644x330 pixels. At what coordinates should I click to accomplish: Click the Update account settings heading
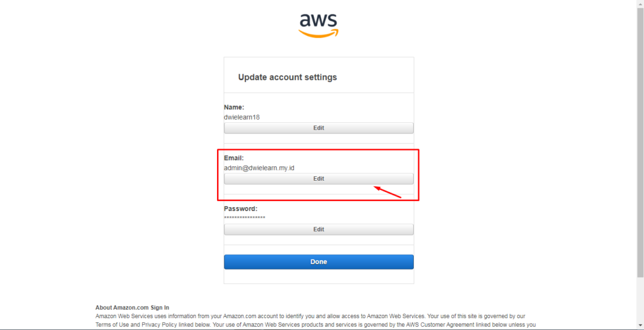click(x=287, y=77)
